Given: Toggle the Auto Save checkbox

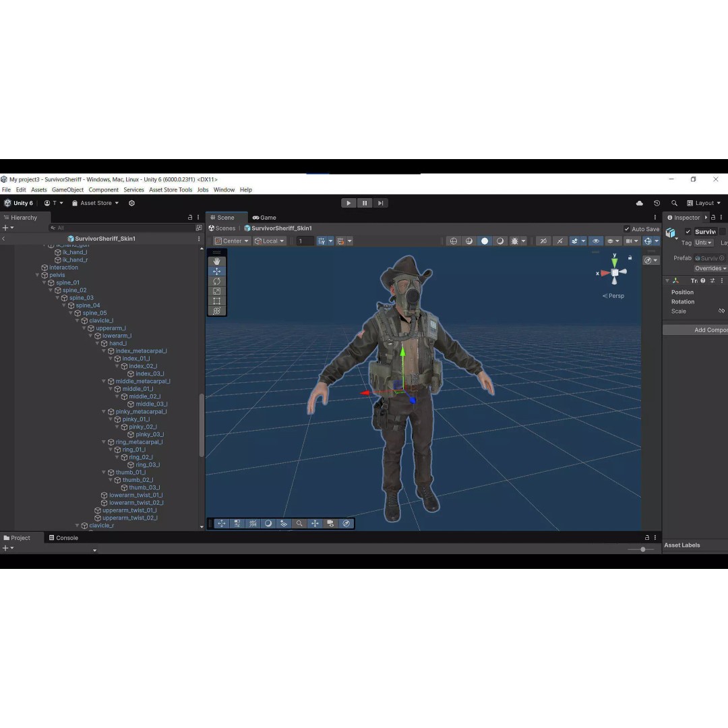Looking at the screenshot, I should (x=627, y=229).
